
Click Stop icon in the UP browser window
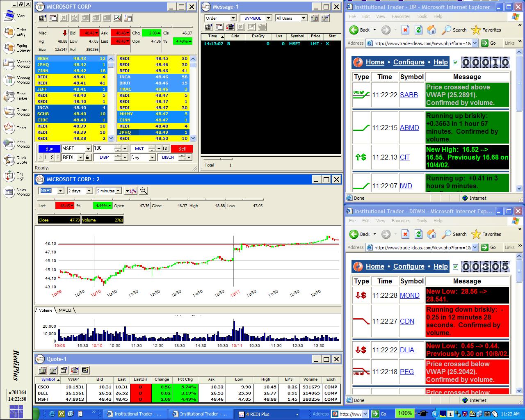pyautogui.click(x=405, y=30)
